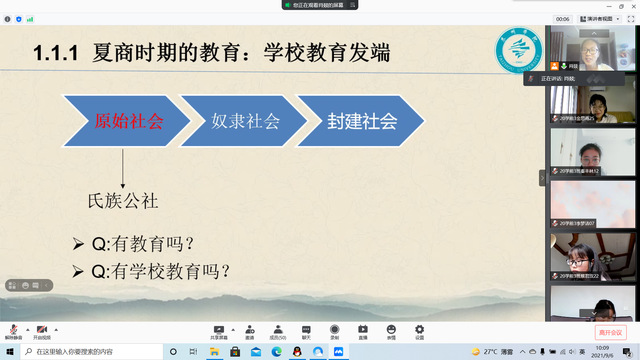This screenshot has width=640, height=360.
Task: Open the chat (聊天) panel icon
Action: (306, 332)
